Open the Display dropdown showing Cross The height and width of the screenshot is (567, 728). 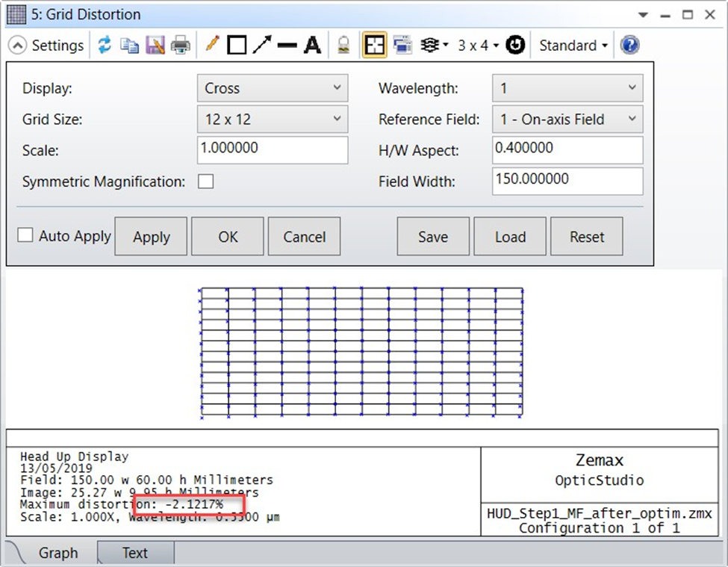tap(273, 88)
